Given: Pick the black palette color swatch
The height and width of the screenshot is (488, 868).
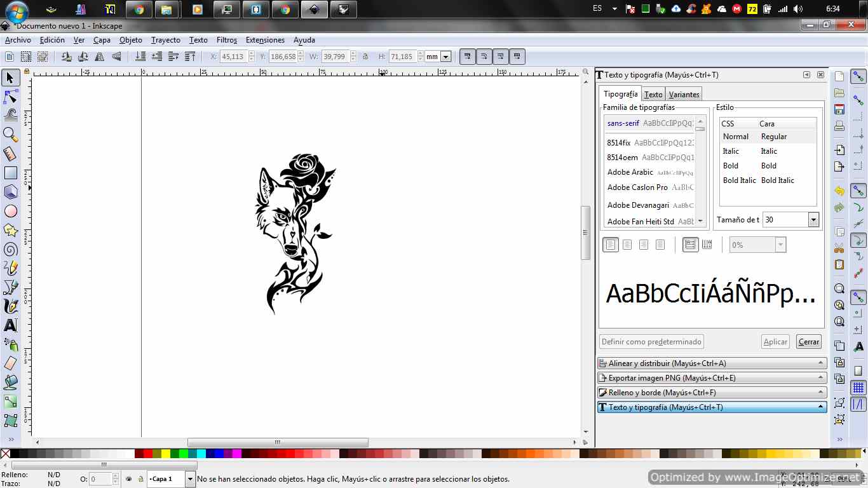Looking at the screenshot, I should click(x=15, y=454).
